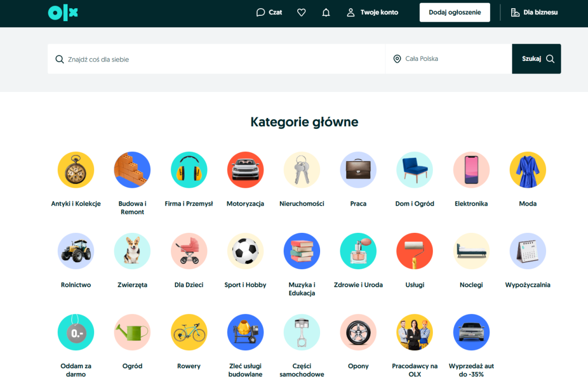Open Nieruchomości keys icon
The height and width of the screenshot is (389, 588).
click(302, 170)
